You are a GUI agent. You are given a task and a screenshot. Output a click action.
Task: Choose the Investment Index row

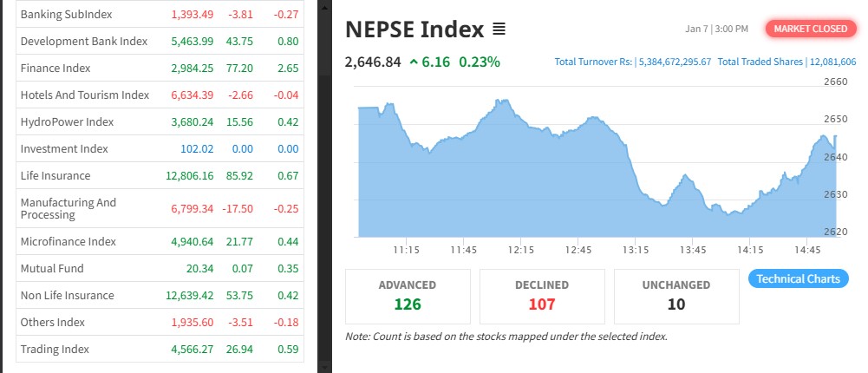point(64,149)
